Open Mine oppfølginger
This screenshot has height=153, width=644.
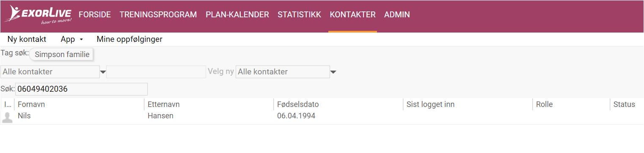tap(129, 39)
